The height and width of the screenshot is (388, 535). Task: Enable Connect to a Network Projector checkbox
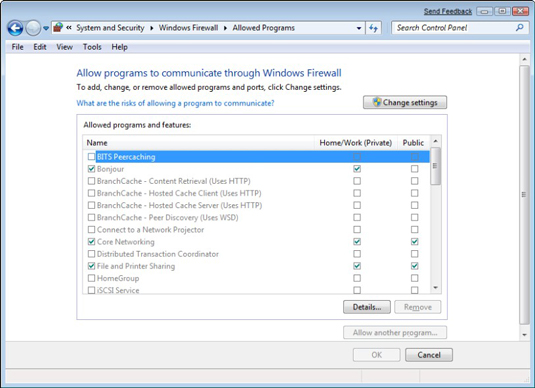click(x=91, y=229)
